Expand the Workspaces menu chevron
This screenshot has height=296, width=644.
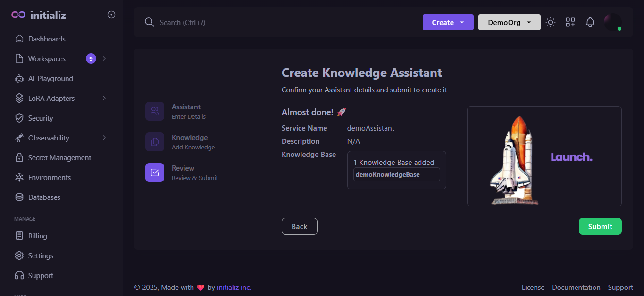104,58
